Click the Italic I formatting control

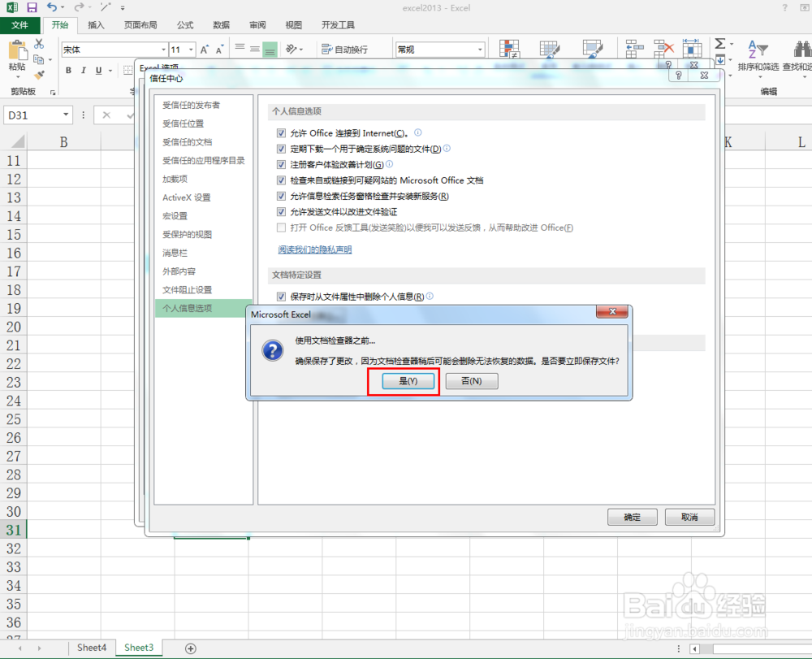click(84, 70)
